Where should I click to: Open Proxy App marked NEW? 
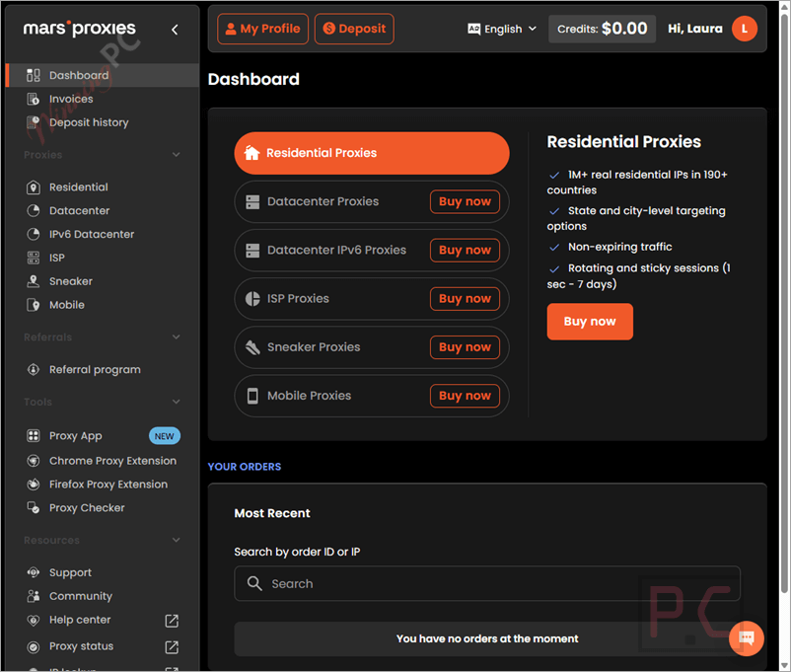[x=103, y=436]
